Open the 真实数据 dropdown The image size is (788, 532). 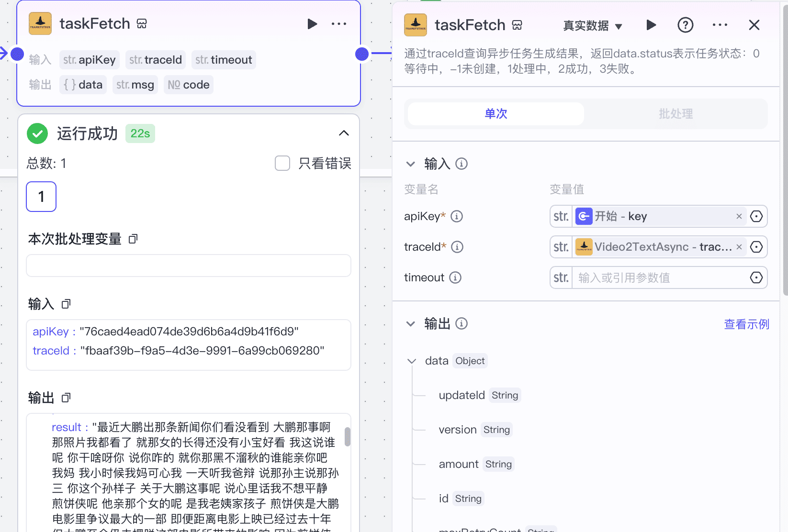click(593, 26)
